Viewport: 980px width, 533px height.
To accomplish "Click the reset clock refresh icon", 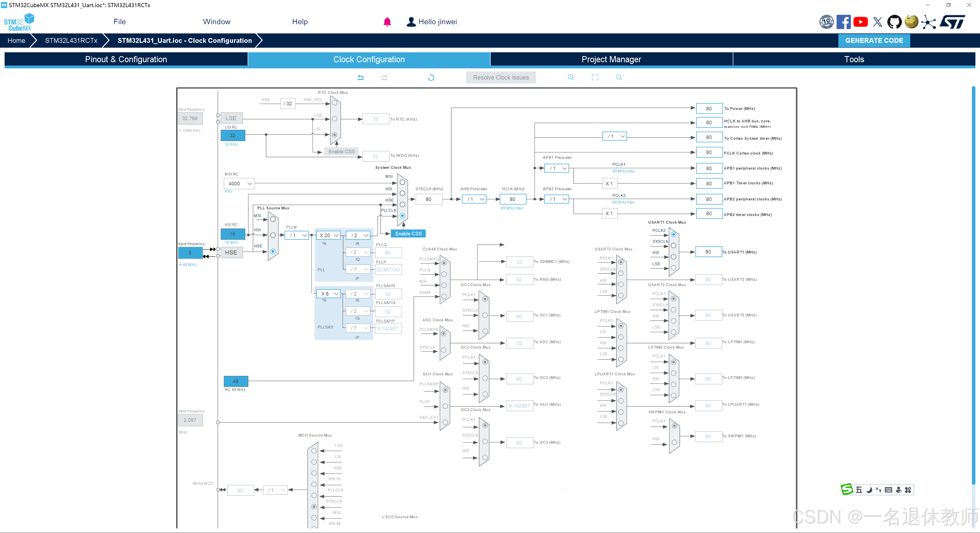I will (431, 77).
